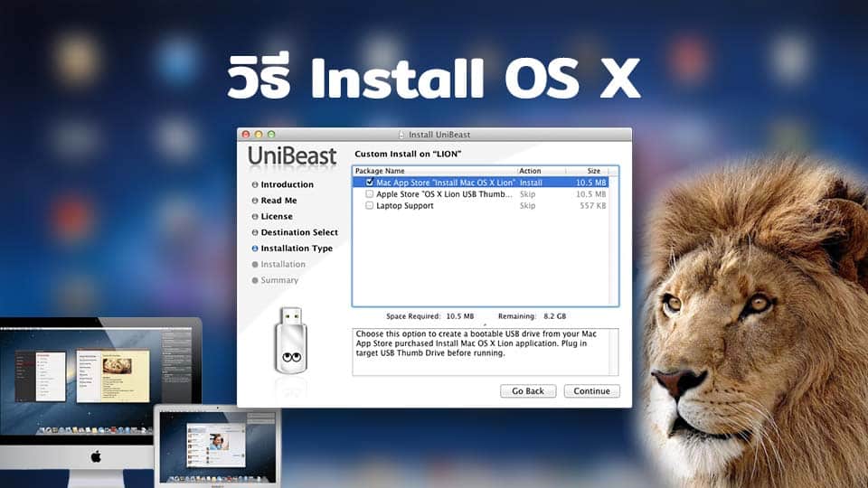
Task: Click the Action column header
Action: (x=541, y=171)
